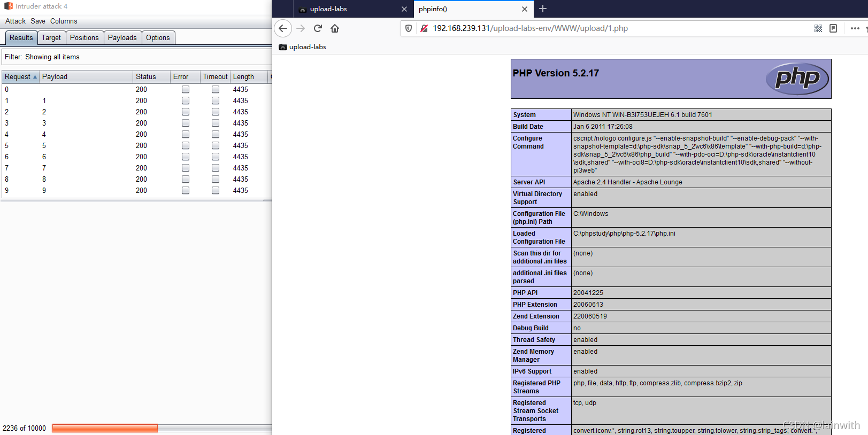Click the PHP Version 5.2.17 heading
868x435 pixels.
tap(556, 73)
